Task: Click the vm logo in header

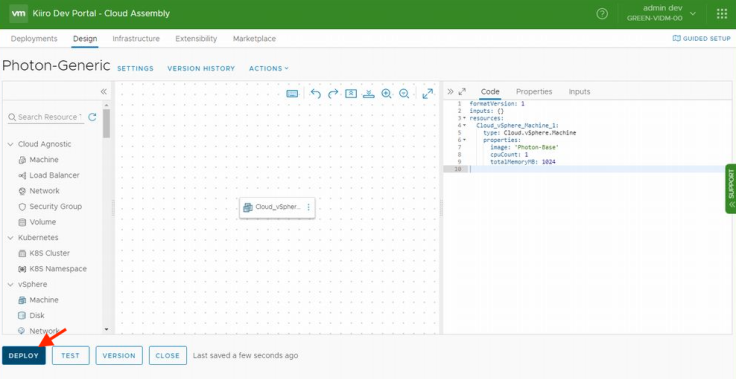Action: point(18,14)
